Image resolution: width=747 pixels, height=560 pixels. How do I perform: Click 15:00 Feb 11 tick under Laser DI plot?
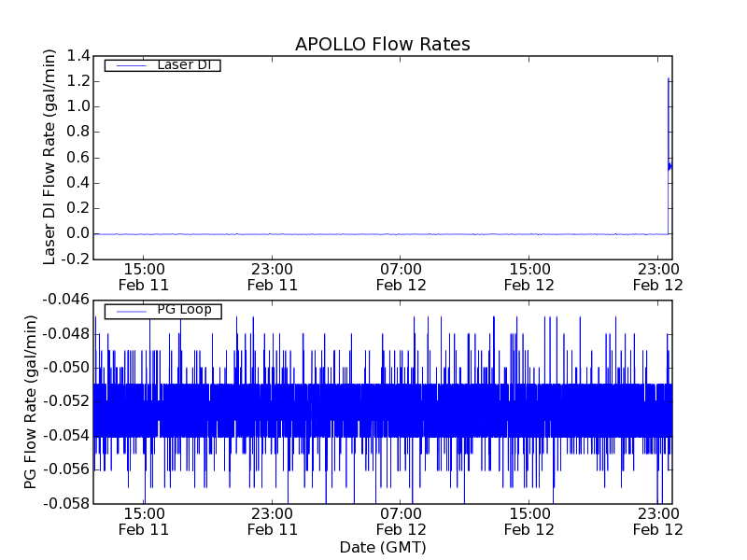point(144,277)
